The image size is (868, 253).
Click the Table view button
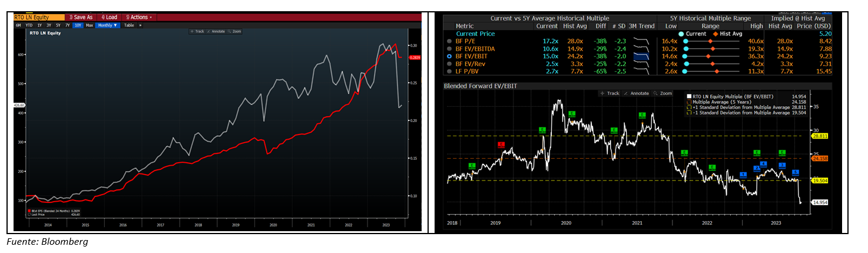(129, 25)
